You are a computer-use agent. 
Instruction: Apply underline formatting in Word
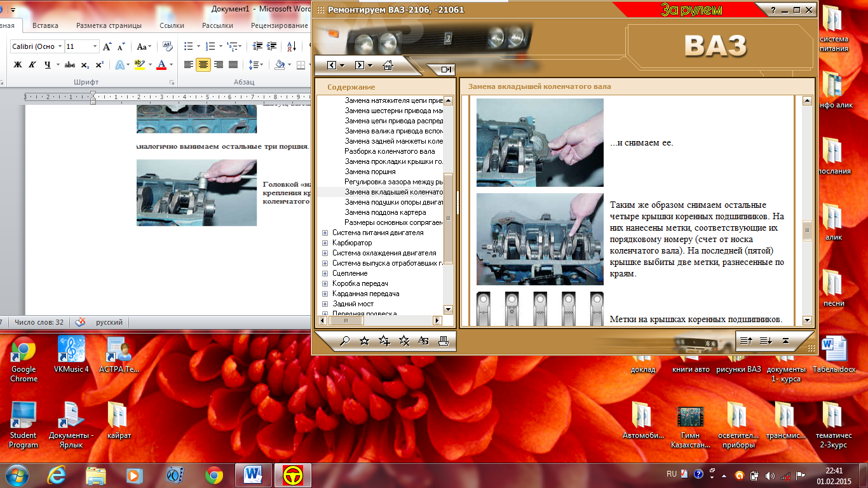[x=47, y=65]
